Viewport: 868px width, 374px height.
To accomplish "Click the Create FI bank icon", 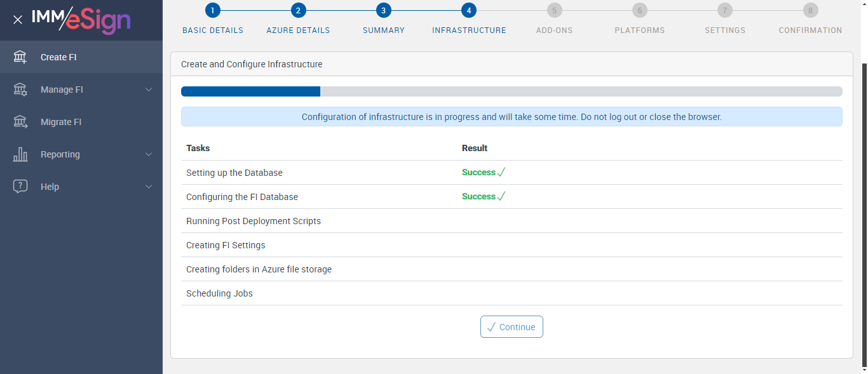I will point(20,57).
